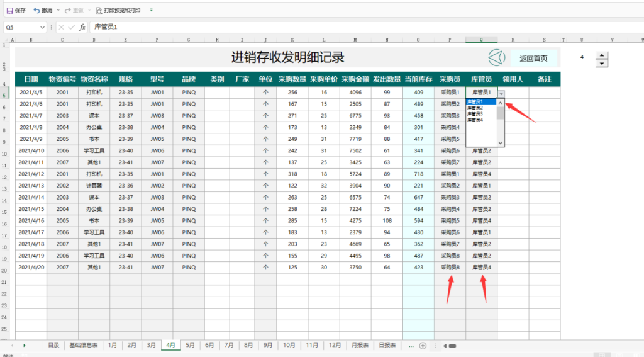Expand the undo history dropdown arrow
Image resolution: width=644 pixels, height=357 pixels.
click(x=58, y=10)
